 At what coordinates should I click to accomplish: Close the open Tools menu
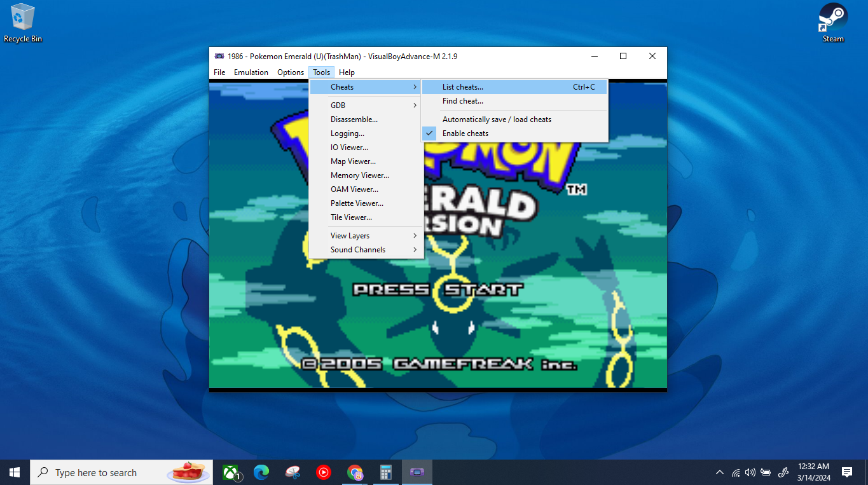pos(322,72)
